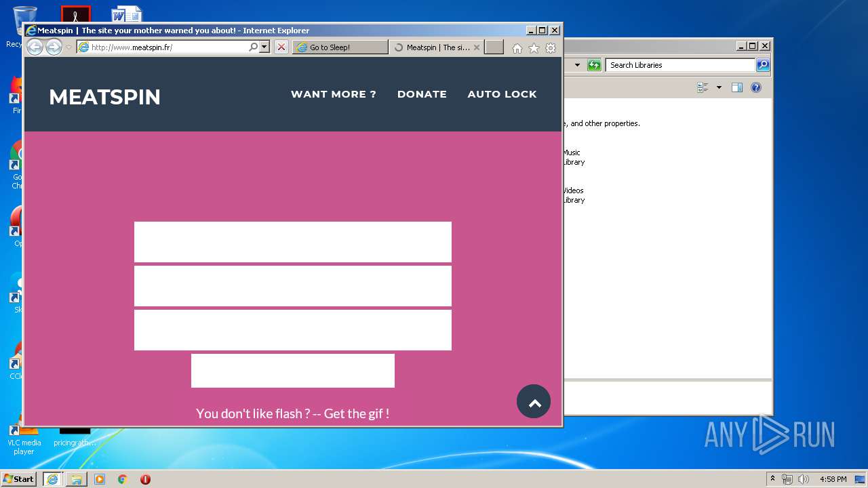Click the Start button

tap(19, 479)
